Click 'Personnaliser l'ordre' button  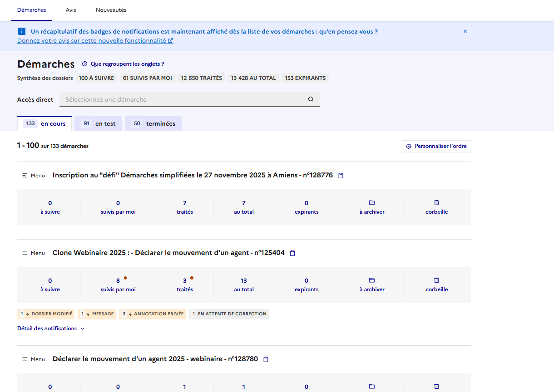(x=436, y=146)
